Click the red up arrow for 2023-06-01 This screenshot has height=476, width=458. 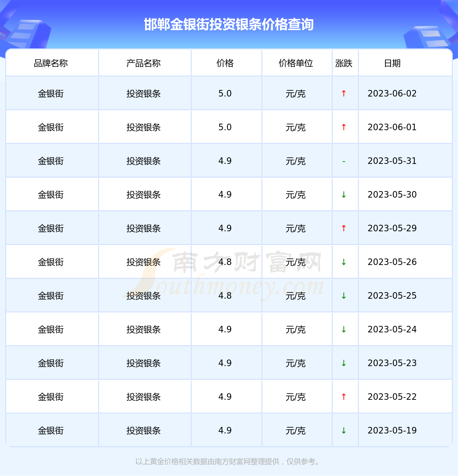coord(344,127)
